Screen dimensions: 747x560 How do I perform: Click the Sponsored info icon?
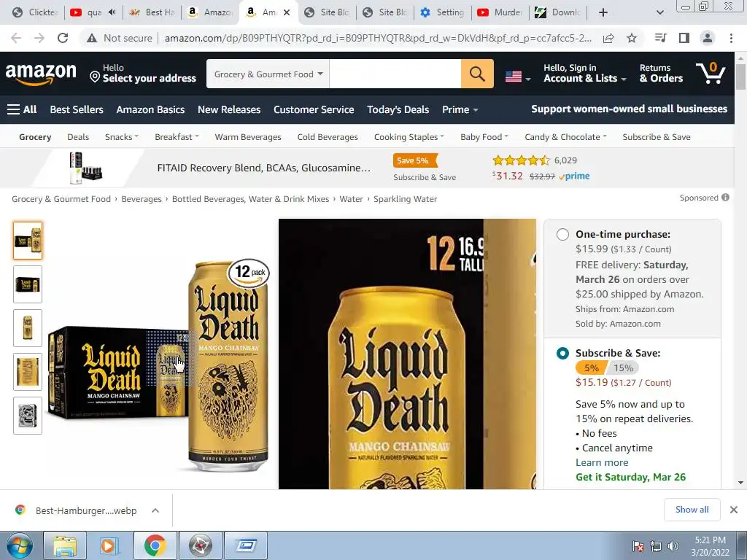726,198
